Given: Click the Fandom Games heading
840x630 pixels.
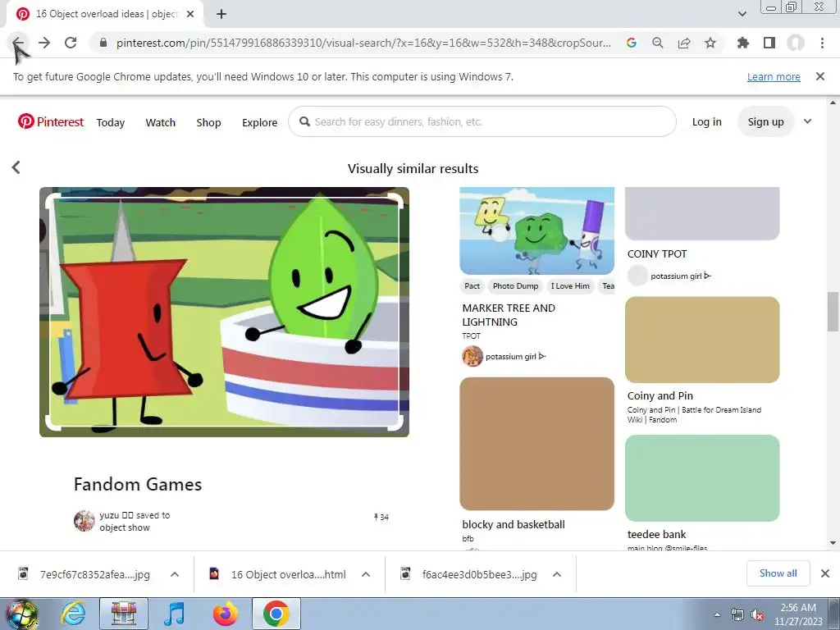Looking at the screenshot, I should click(138, 484).
